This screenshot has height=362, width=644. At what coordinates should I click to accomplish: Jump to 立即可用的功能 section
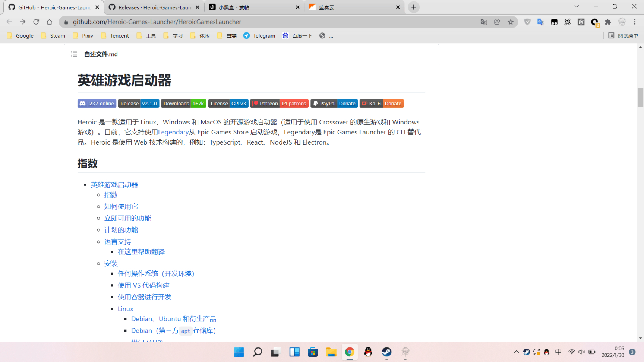tap(128, 218)
